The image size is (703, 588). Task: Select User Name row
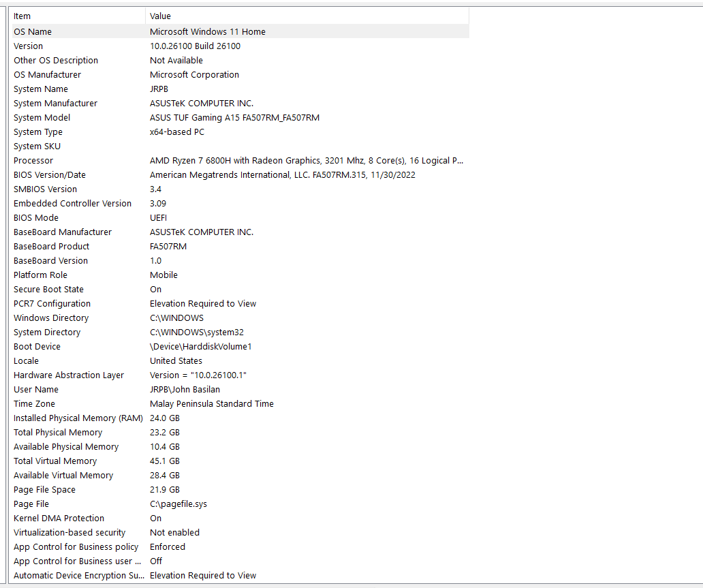pyautogui.click(x=239, y=390)
